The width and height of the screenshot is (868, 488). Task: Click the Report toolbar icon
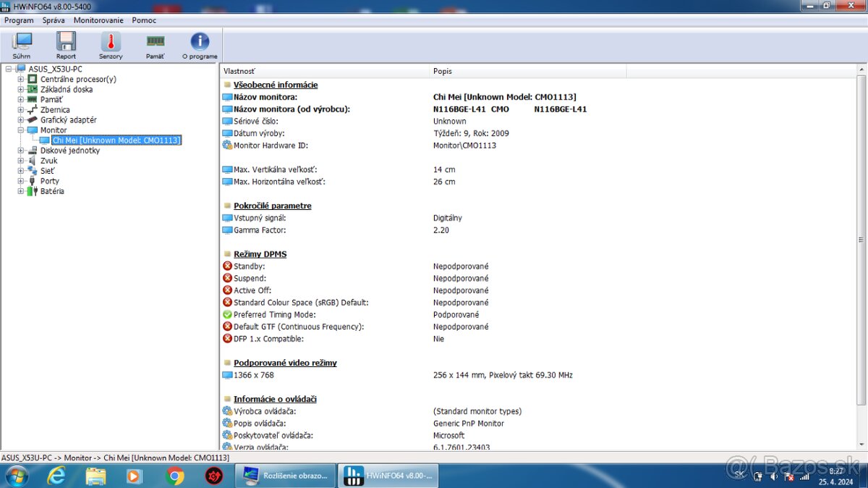click(66, 43)
